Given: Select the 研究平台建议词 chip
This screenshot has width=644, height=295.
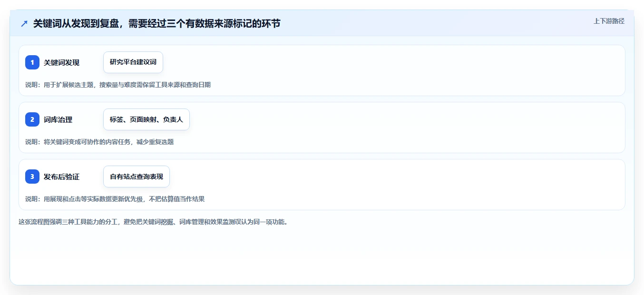Looking at the screenshot, I should point(133,62).
